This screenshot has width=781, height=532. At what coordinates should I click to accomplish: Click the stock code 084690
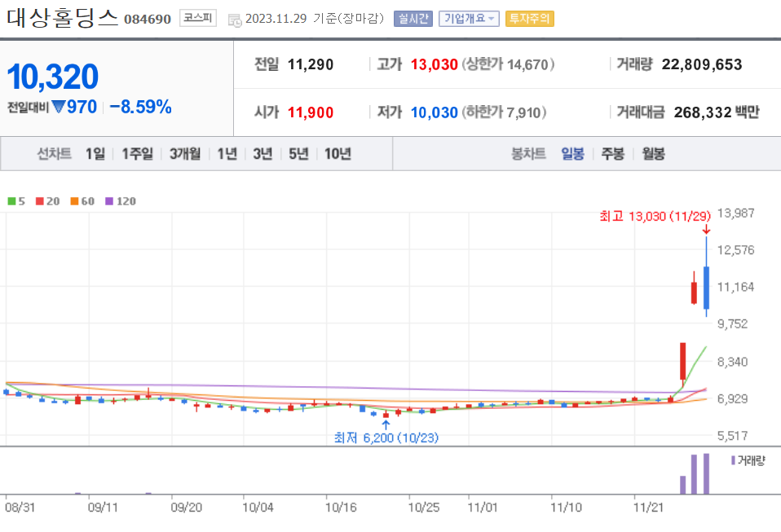tap(148, 20)
